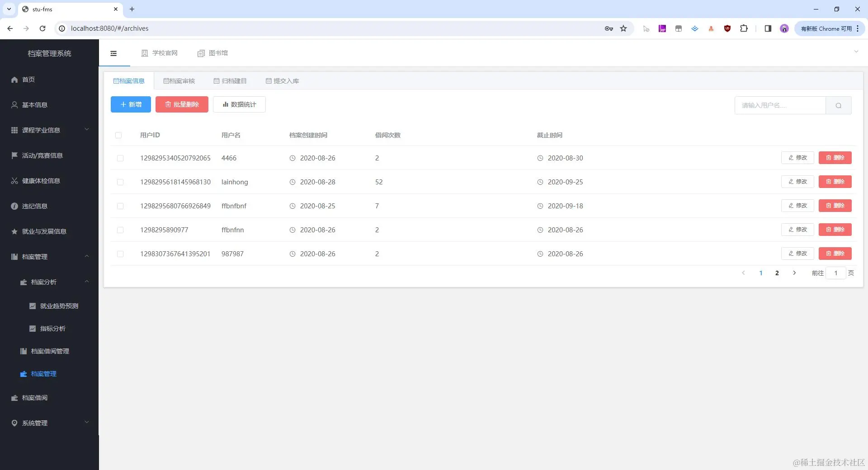Open the 学校官网 top menu link

point(160,53)
